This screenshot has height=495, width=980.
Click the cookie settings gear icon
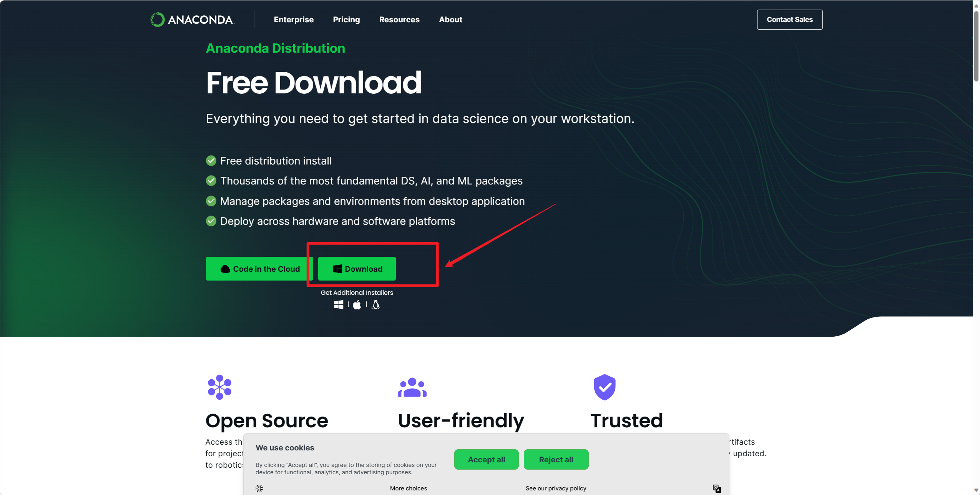(259, 488)
